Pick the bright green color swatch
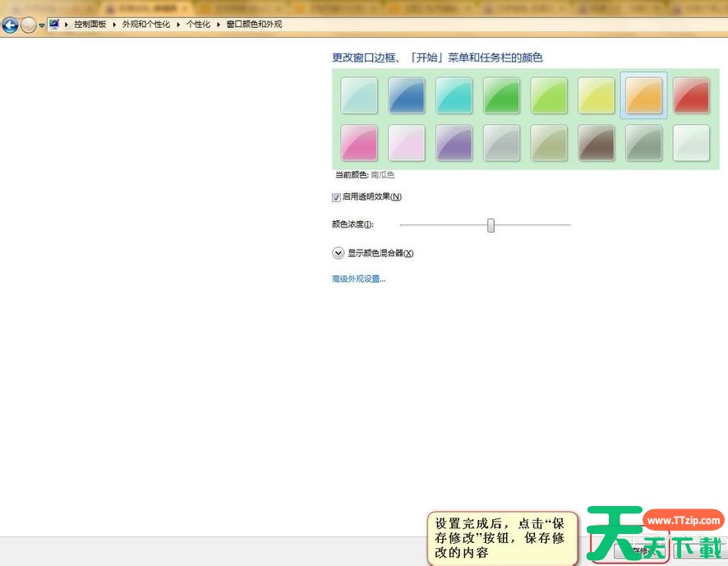This screenshot has height=566, width=728. (501, 95)
